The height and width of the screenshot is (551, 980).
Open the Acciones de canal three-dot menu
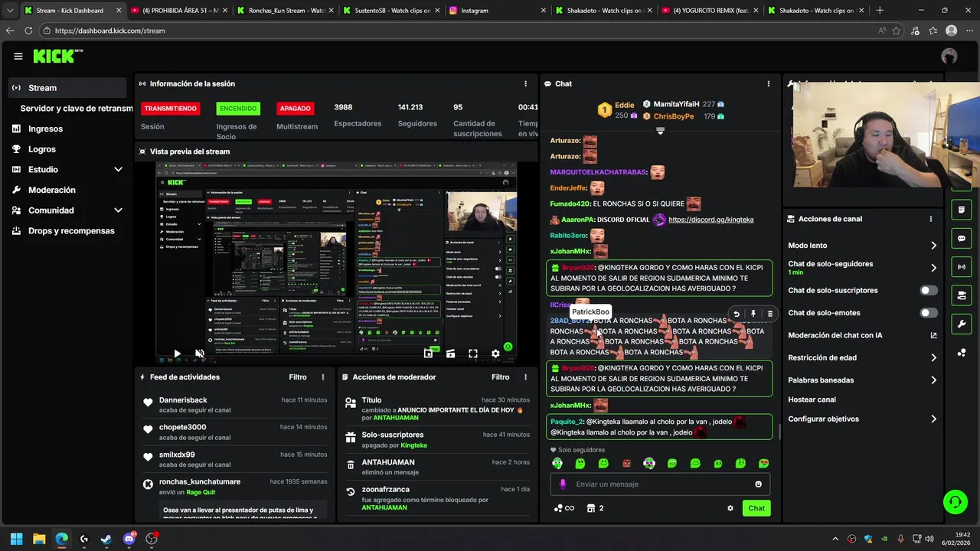tap(931, 219)
